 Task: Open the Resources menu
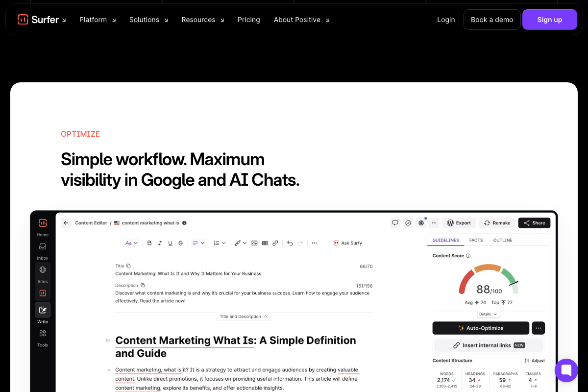click(203, 20)
